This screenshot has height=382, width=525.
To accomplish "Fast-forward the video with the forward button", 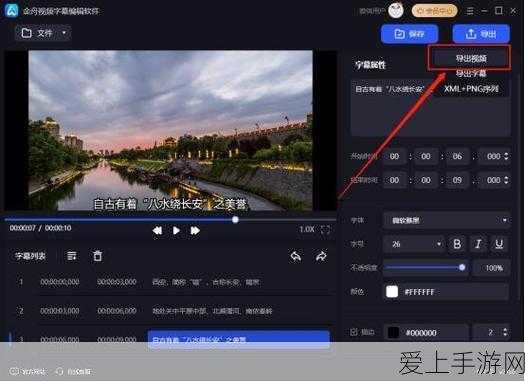I will pos(195,230).
